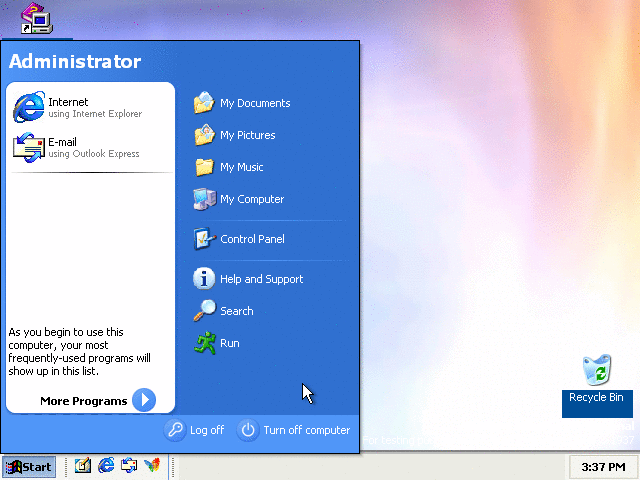Screen dimensions: 640x480
Task: Select the My Documents menu entry
Action: [x=255, y=103]
